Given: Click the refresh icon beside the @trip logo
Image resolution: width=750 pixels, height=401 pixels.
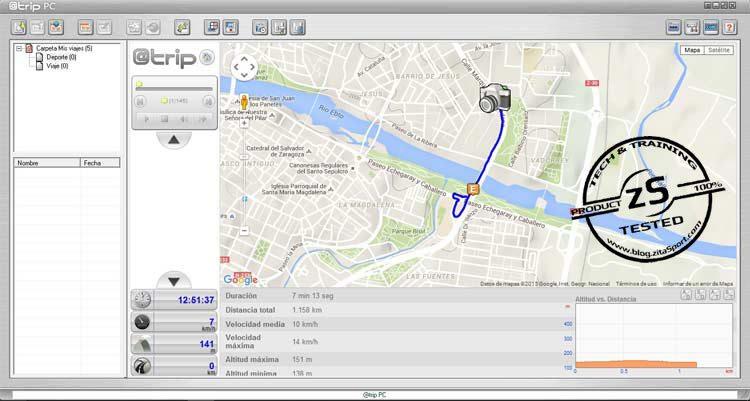Looking at the screenshot, I should coord(206,58).
